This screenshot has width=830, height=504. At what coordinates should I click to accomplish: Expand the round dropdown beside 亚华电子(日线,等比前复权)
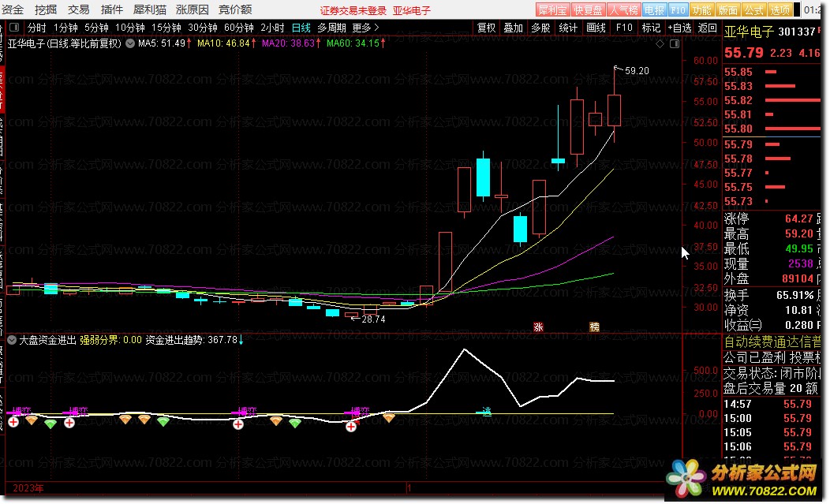130,43
